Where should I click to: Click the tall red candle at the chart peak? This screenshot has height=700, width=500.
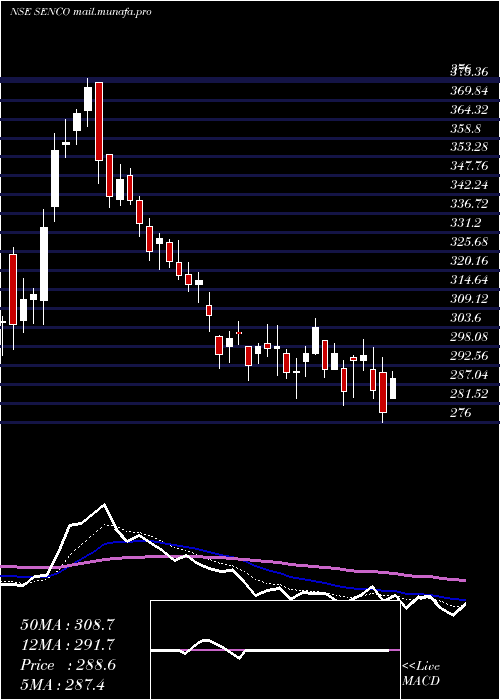99,121
